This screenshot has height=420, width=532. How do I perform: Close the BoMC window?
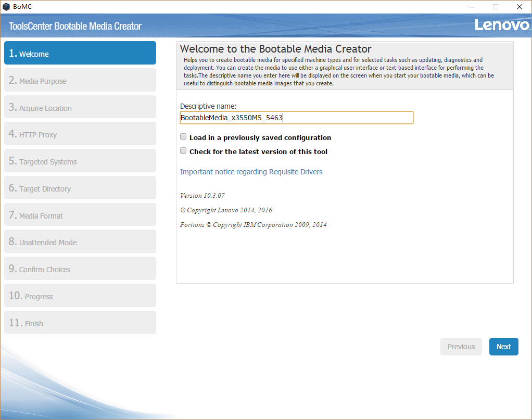[519, 7]
